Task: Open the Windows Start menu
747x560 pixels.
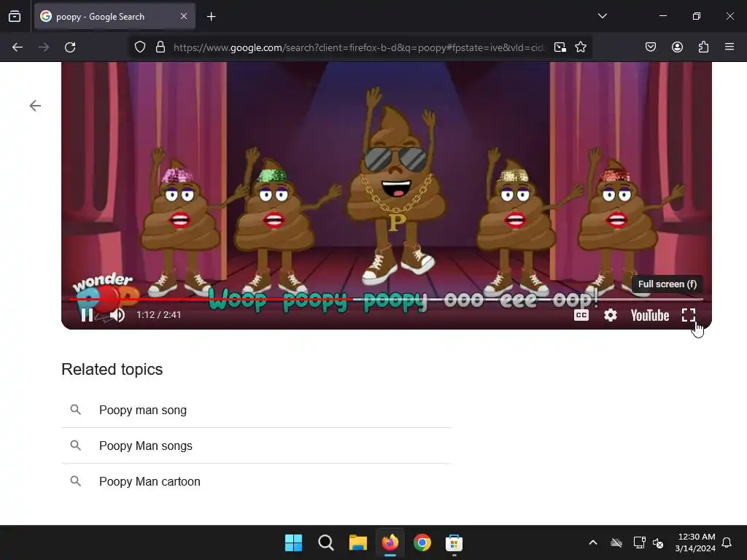Action: tap(293, 542)
